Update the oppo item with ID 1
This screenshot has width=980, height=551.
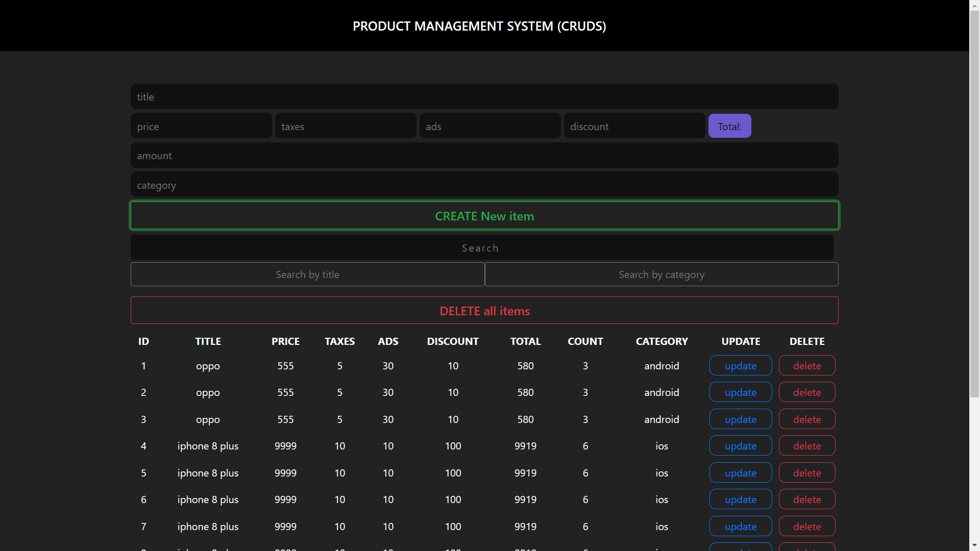tap(741, 366)
